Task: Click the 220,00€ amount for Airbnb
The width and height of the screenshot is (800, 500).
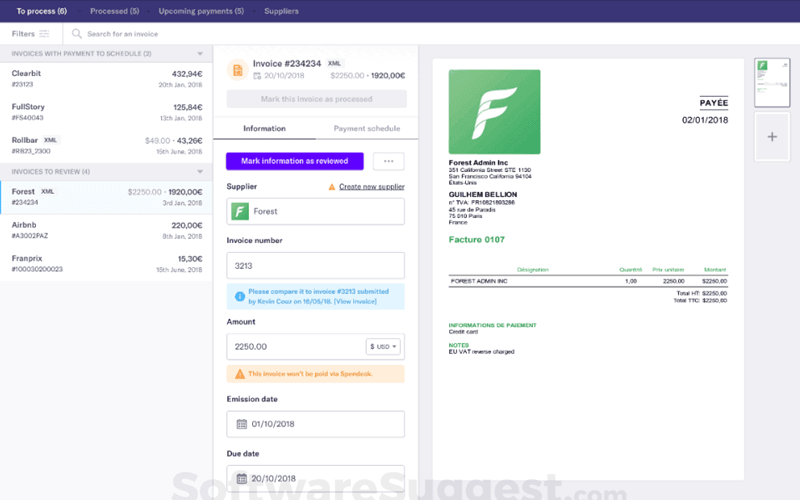Action: click(187, 226)
